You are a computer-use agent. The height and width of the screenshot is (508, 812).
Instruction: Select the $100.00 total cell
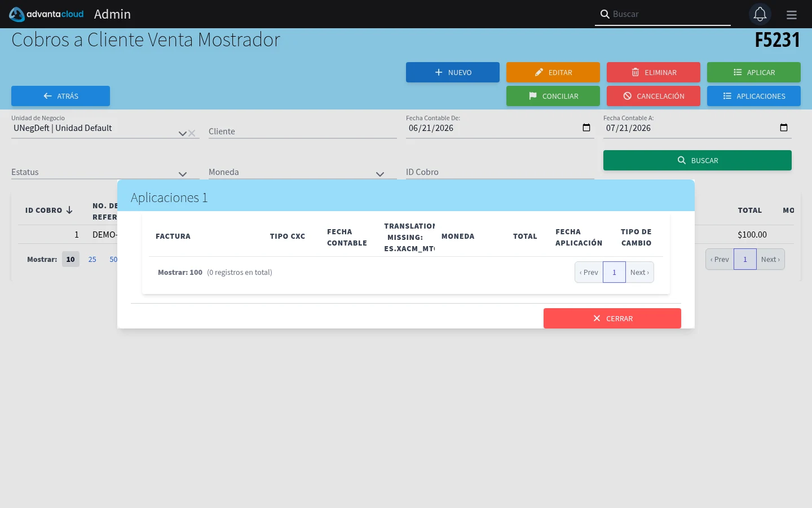[752, 234]
